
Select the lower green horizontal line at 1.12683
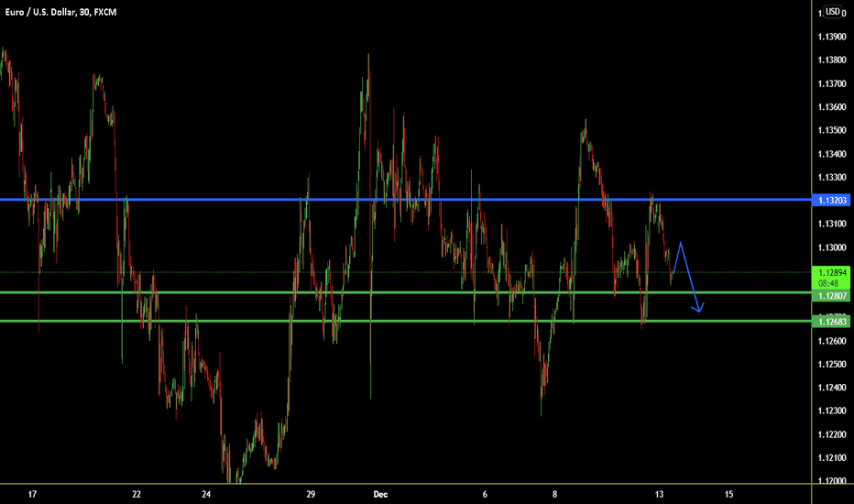(406, 321)
